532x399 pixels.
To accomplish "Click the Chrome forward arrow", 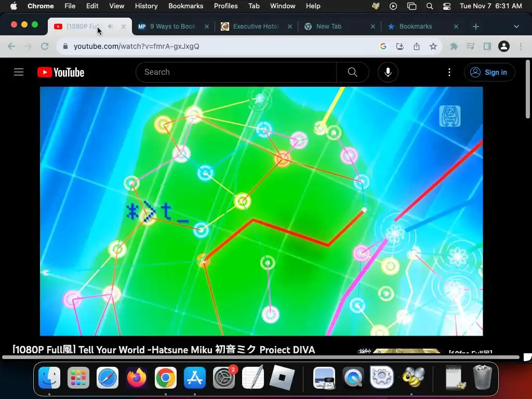I will (x=28, y=46).
